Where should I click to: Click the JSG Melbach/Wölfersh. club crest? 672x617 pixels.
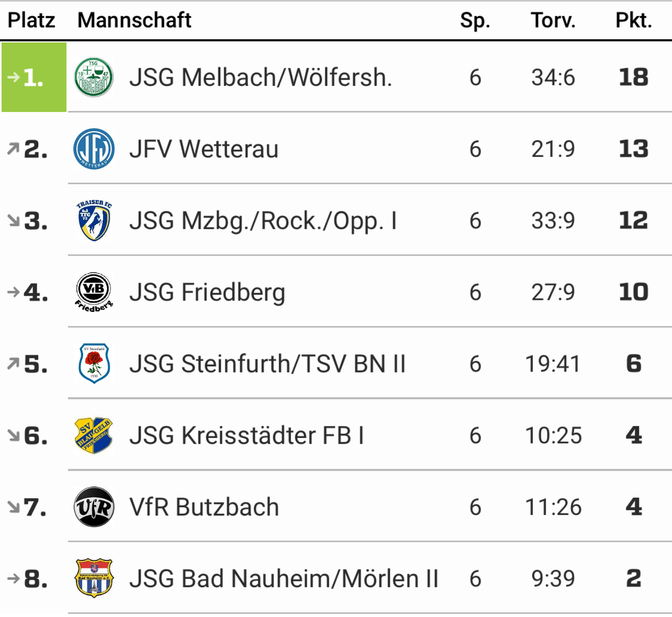94,77
